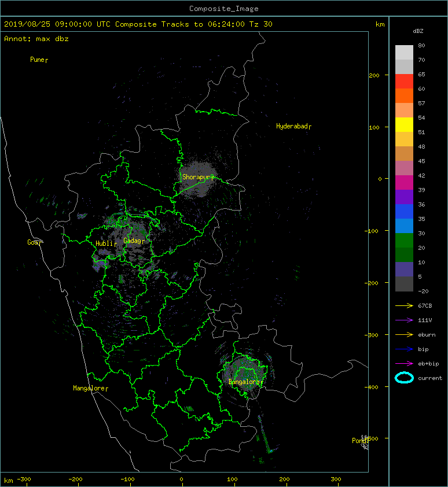This screenshot has height=487, width=448.
Task: Select the 2019/08/25 09:00:00 UTC timestamp text
Action: 57,24
